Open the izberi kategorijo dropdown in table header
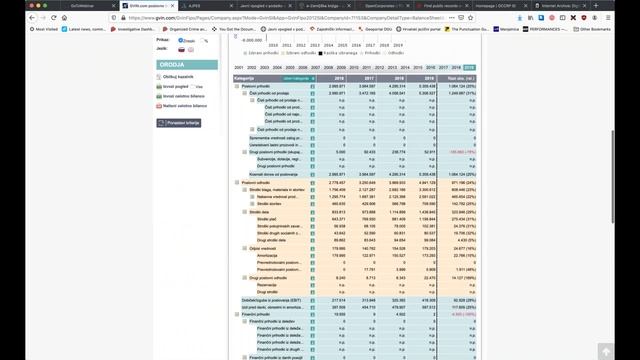 [299, 78]
